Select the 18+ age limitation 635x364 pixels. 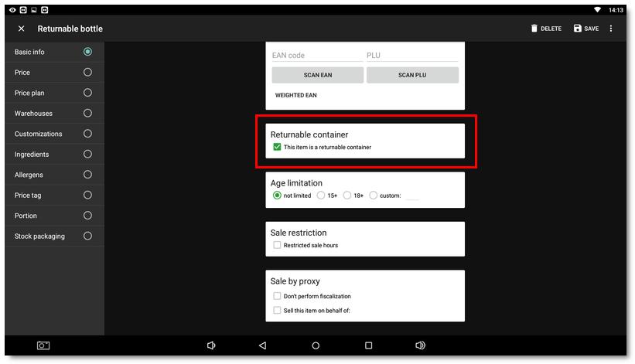click(x=347, y=196)
